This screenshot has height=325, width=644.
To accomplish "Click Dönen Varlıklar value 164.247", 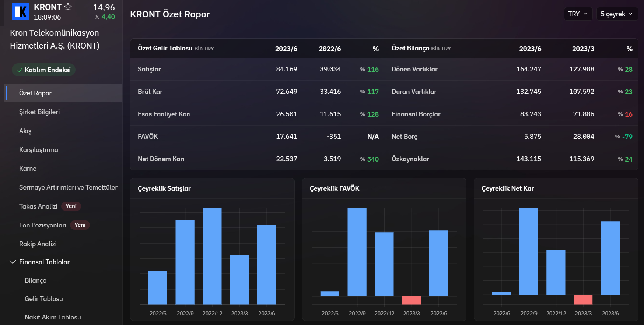I will 529,69.
